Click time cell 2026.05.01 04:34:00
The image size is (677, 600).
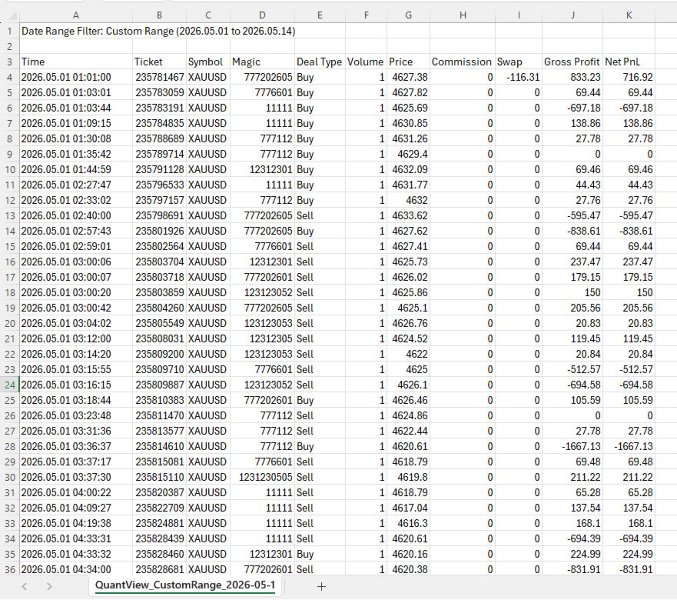click(76, 569)
